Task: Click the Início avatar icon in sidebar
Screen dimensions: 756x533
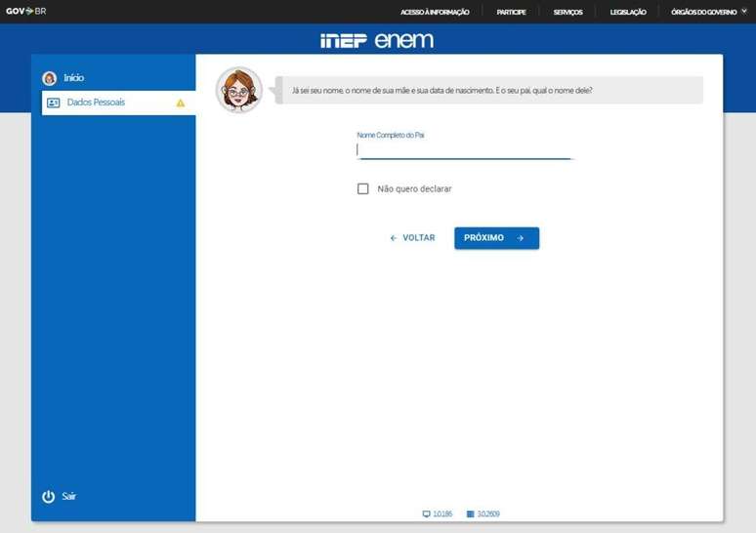Action: tap(49, 78)
